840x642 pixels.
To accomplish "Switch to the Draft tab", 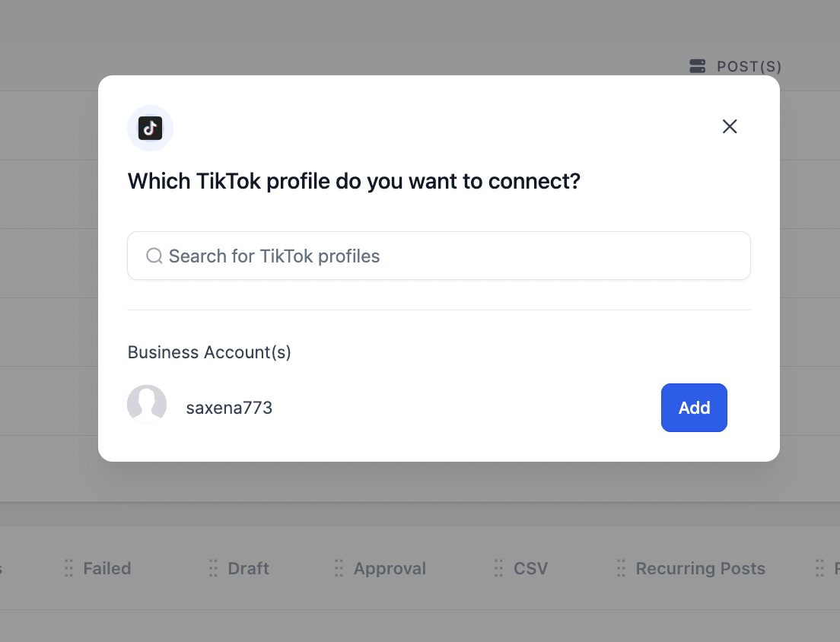I will pos(248,568).
